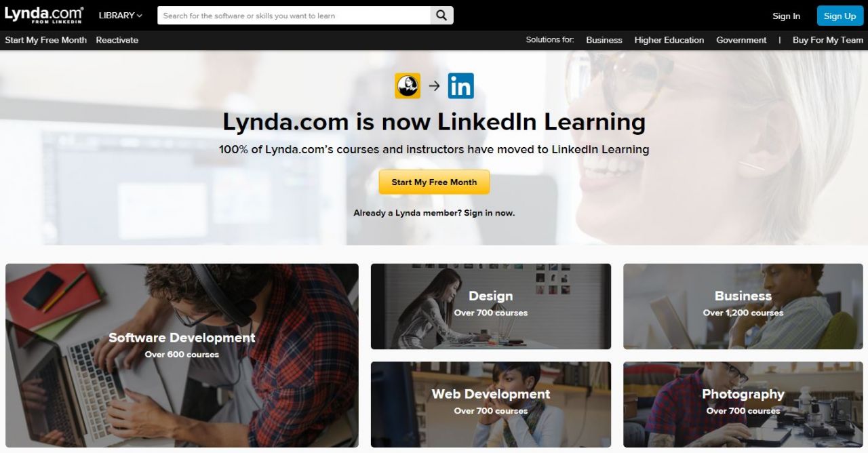Click the blue LinkedIn logo icon

coord(461,86)
